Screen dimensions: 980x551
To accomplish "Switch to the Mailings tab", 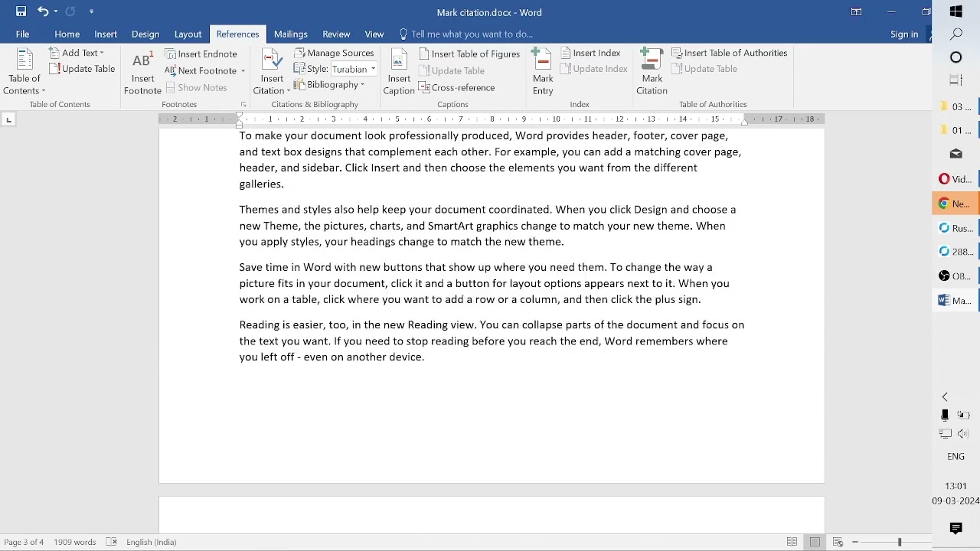I will click(x=291, y=34).
